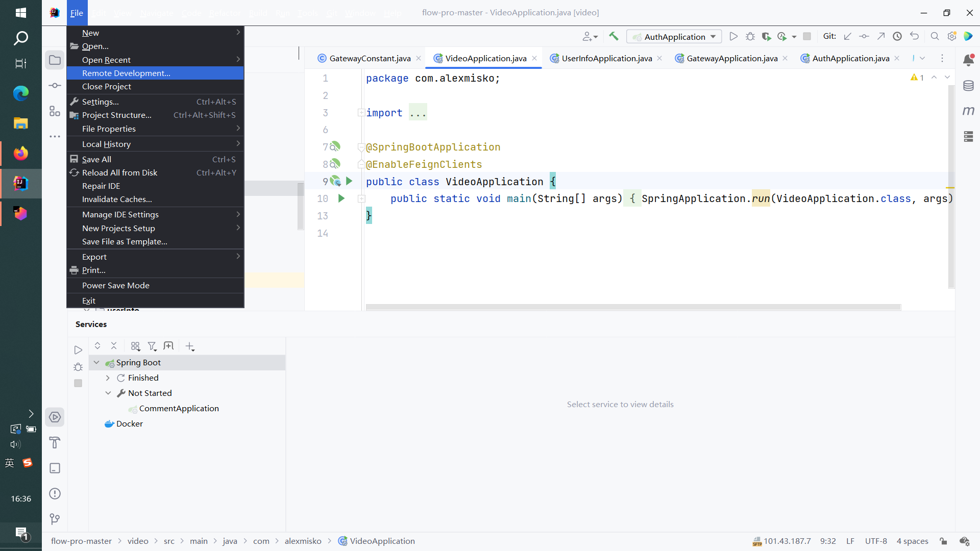
Task: Collapse the Spring Boot services group
Action: (x=97, y=362)
